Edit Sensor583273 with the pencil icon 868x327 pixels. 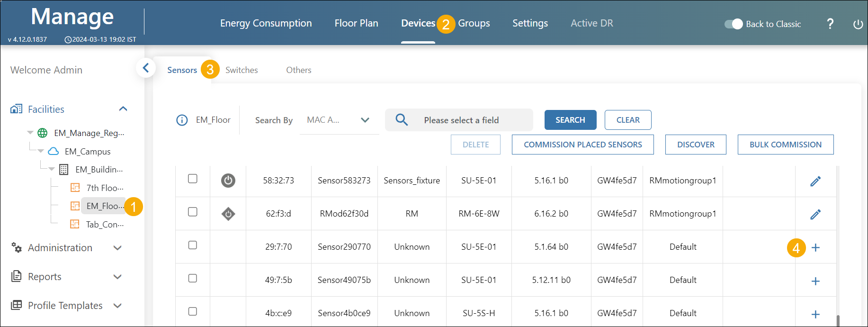(x=815, y=181)
